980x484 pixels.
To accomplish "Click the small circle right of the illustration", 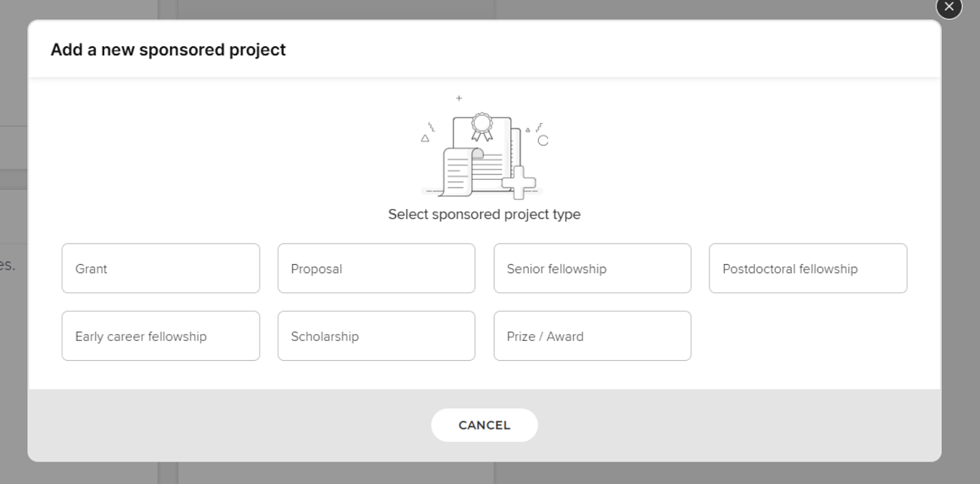I will [x=543, y=140].
